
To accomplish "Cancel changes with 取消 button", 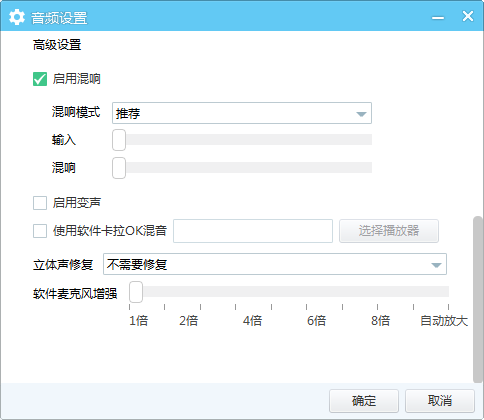I will point(440,401).
